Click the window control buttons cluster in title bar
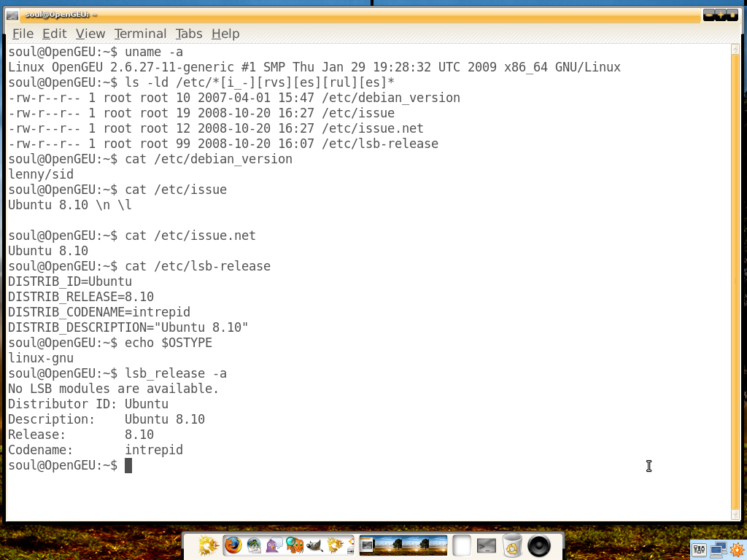 tap(720, 15)
